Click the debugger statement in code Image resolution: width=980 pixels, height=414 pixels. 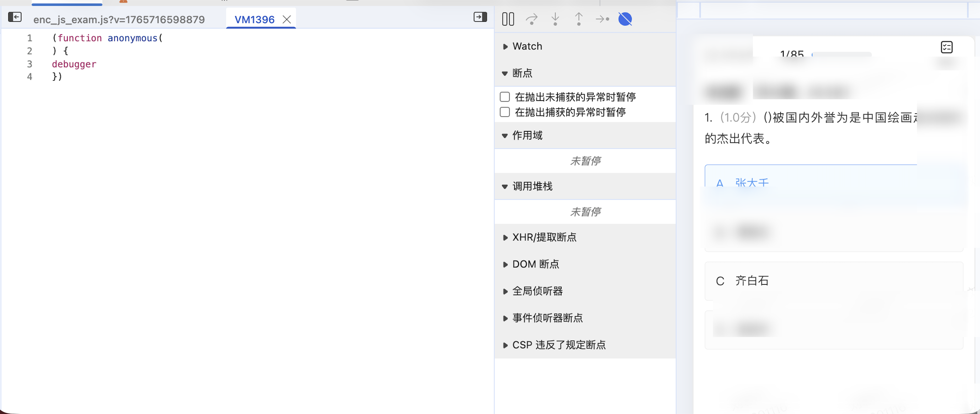pyautogui.click(x=74, y=64)
